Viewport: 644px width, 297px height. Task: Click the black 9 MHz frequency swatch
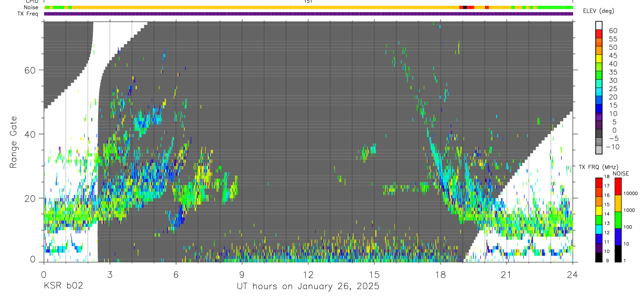(599, 257)
